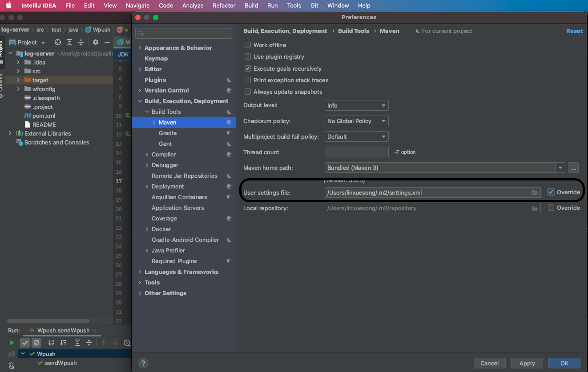588x372 pixels.
Task: Open Output level Info dropdown
Action: [x=356, y=105]
